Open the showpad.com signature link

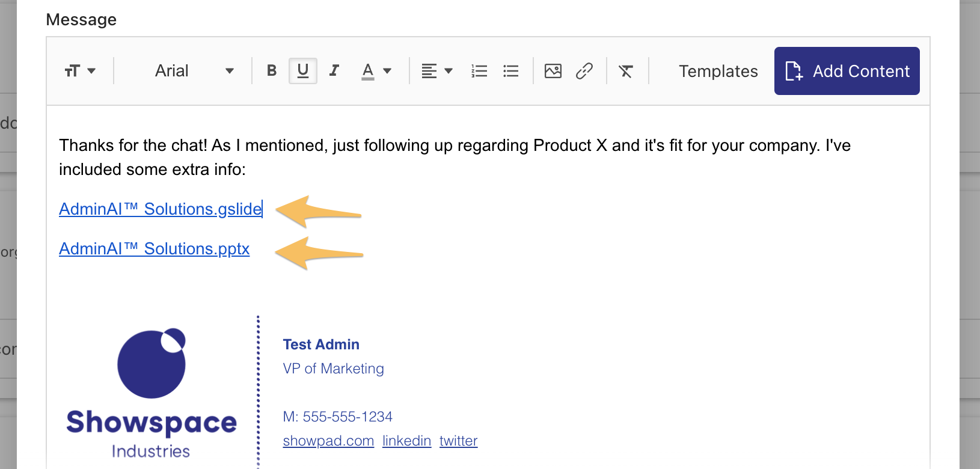point(328,441)
